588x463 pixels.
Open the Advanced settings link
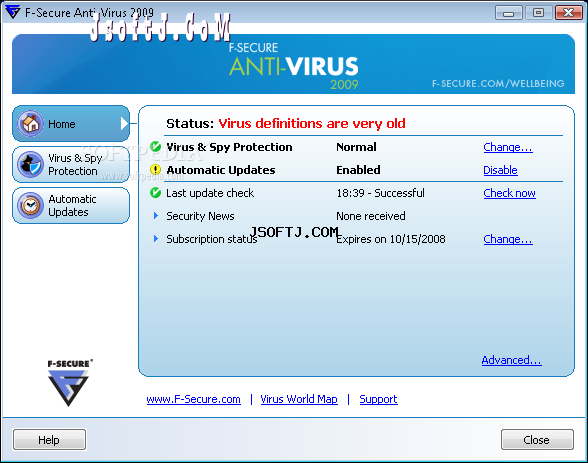pos(512,360)
